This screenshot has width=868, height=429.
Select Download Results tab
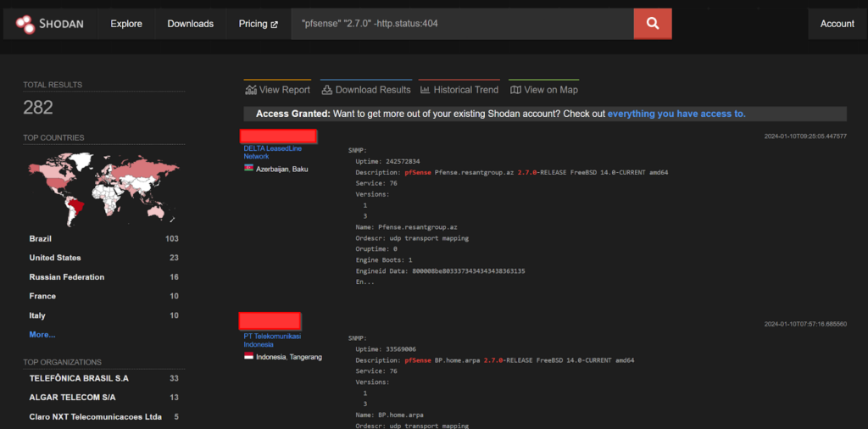click(366, 90)
